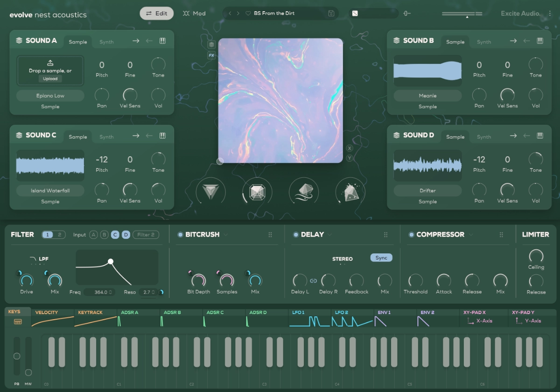Open Sound A keyboard range icon
560x392 pixels.
(x=162, y=41)
